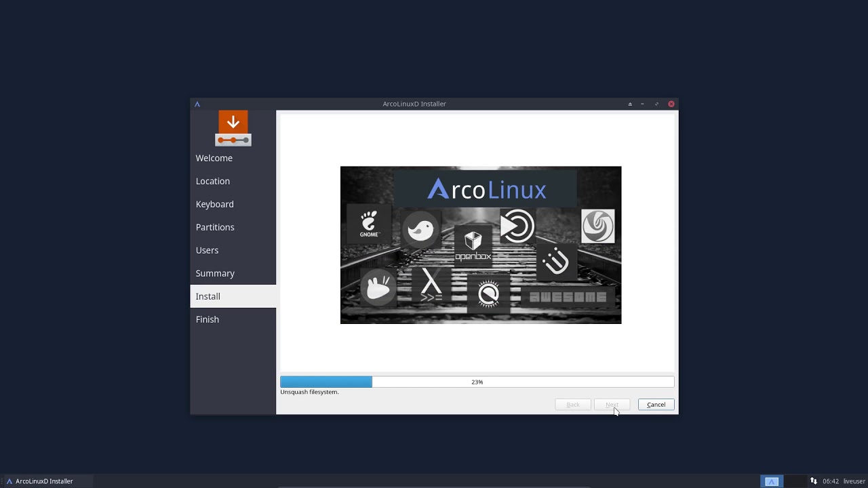Click the Deepin swirl logo in the slideshow

click(x=598, y=226)
